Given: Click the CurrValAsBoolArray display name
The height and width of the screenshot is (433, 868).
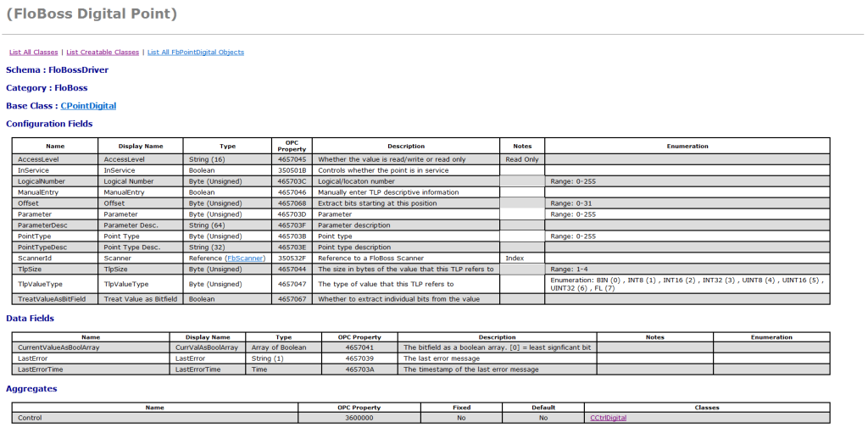Looking at the screenshot, I should (208, 347).
